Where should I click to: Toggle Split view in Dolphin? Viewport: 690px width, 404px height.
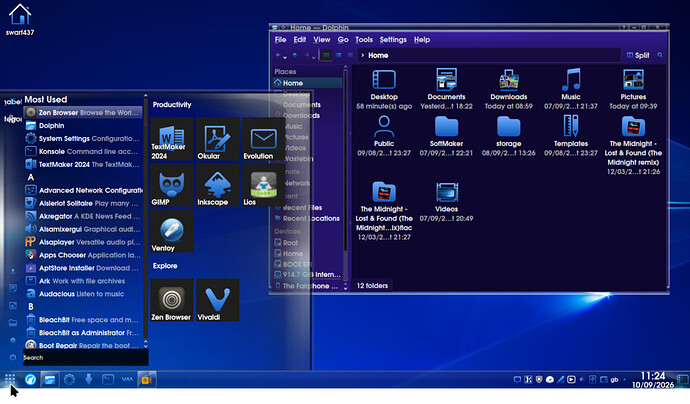[x=638, y=55]
